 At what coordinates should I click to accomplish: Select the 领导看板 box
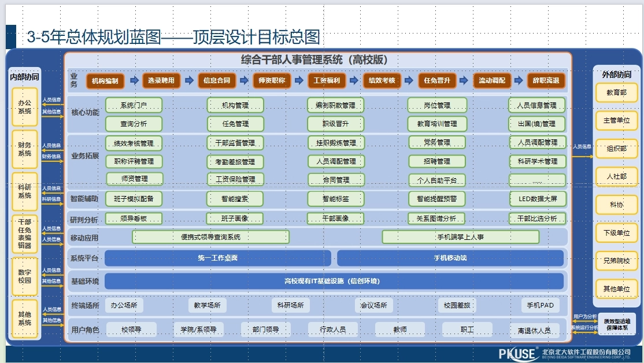click(134, 218)
